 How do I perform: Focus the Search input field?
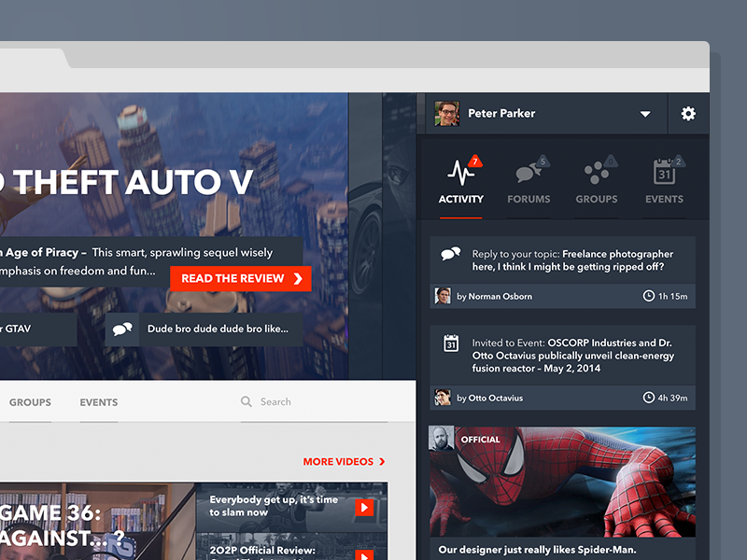click(315, 402)
